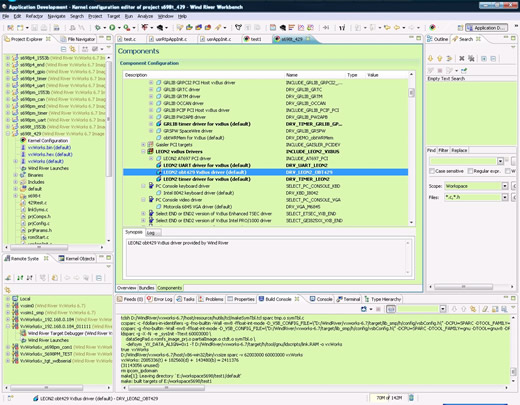Enable the Regular expression checkbox
The image size is (520, 405).
pyautogui.click(x=470, y=171)
